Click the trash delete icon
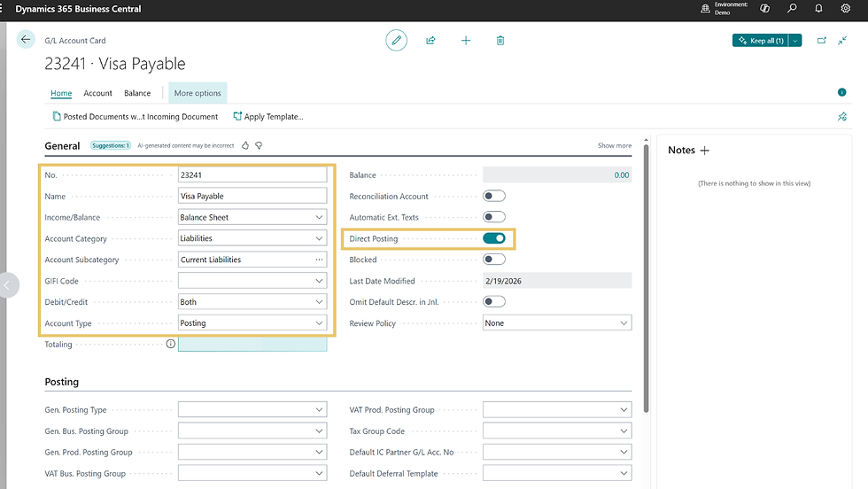The image size is (868, 489). (500, 41)
